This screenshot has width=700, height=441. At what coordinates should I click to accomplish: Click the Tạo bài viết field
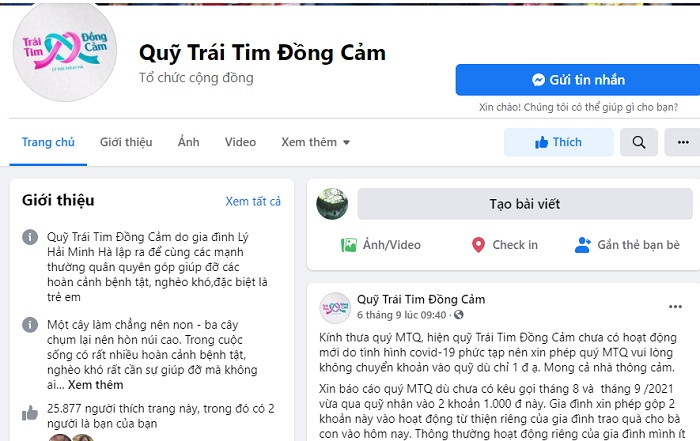(525, 204)
